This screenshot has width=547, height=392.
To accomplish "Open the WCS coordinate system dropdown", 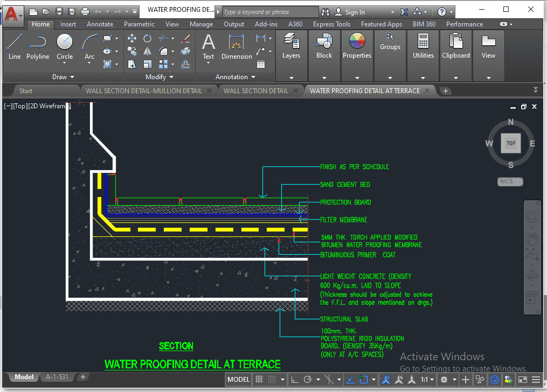I will click(x=510, y=181).
